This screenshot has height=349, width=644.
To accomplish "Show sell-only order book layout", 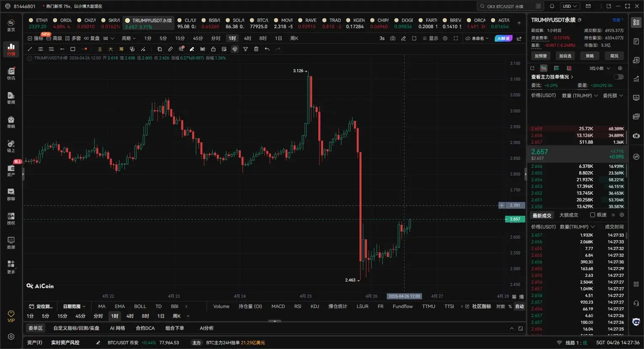I will click(x=569, y=68).
